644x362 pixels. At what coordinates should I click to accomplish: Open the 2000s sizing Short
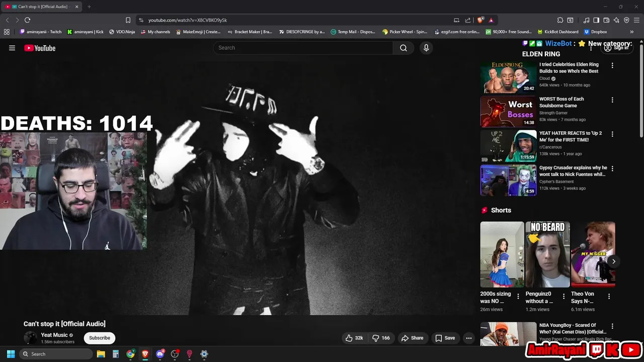[x=502, y=254]
